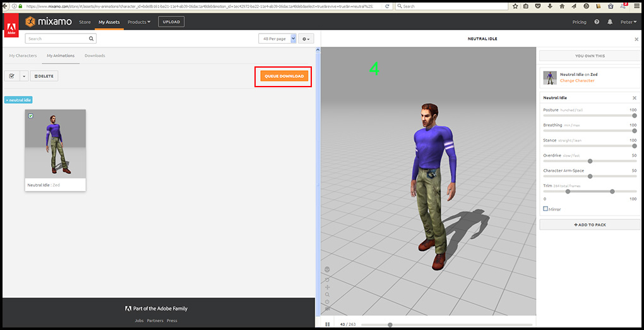Click the green padlock security icon
Image resolution: width=644 pixels, height=330 pixels.
20,6
